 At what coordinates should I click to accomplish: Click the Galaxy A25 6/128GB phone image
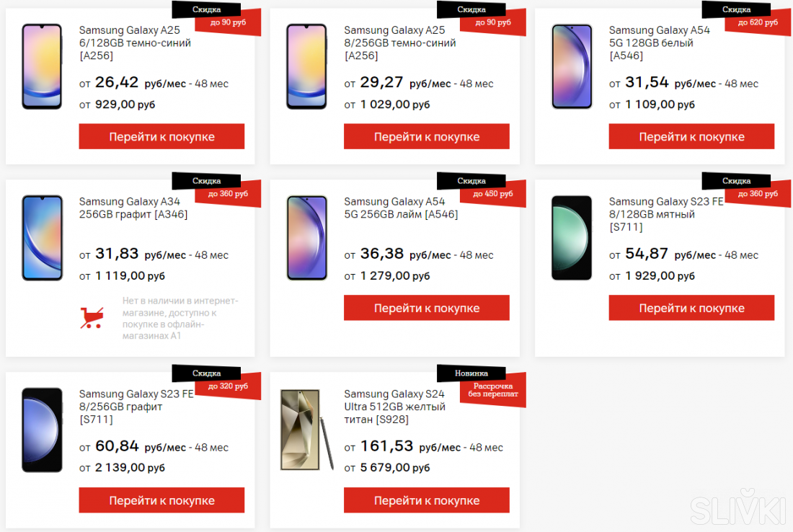point(42,66)
